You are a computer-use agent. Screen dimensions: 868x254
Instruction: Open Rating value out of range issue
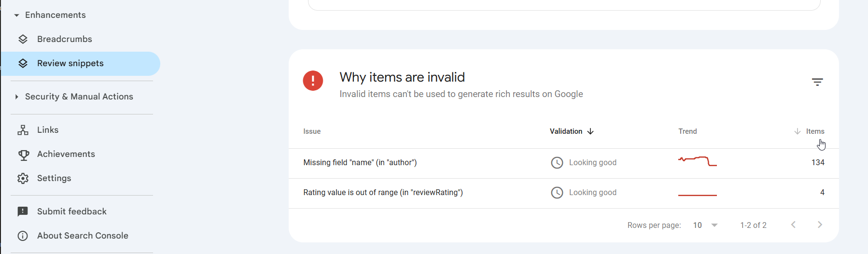(383, 193)
